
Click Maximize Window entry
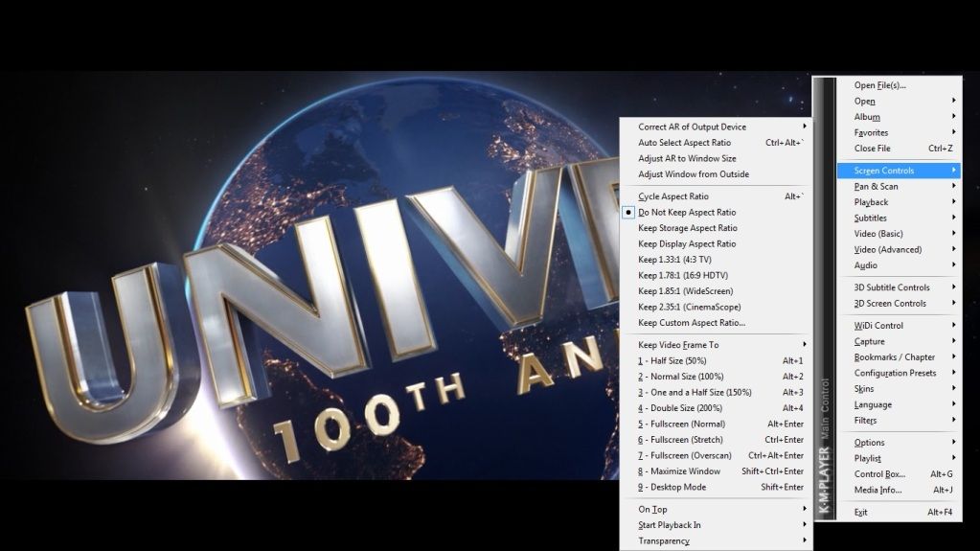[716, 471]
